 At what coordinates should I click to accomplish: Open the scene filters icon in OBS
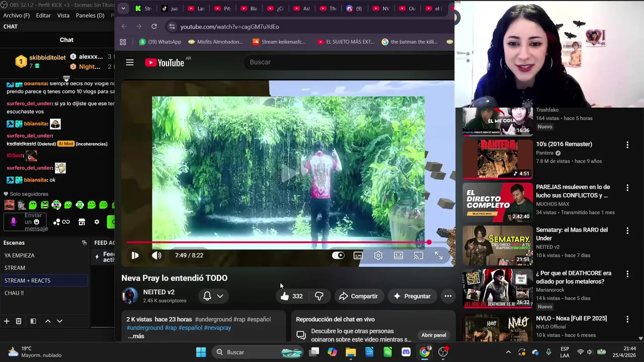[33, 321]
